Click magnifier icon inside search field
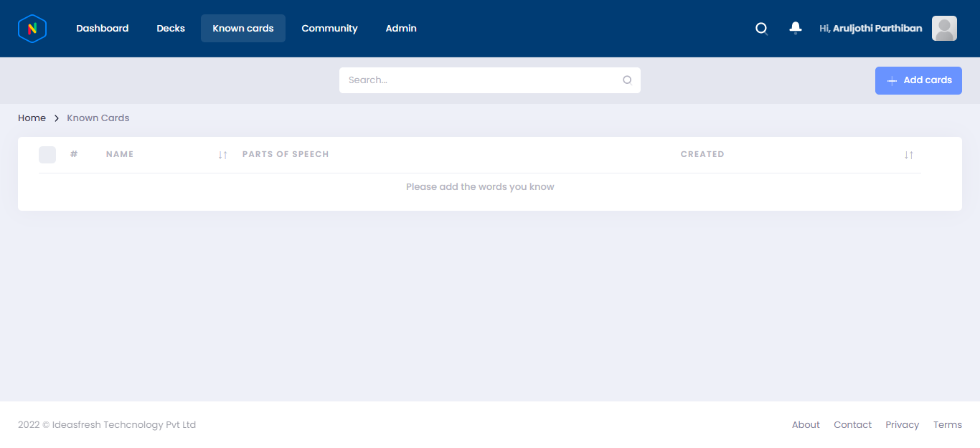The height and width of the screenshot is (448, 980). pyautogui.click(x=627, y=80)
